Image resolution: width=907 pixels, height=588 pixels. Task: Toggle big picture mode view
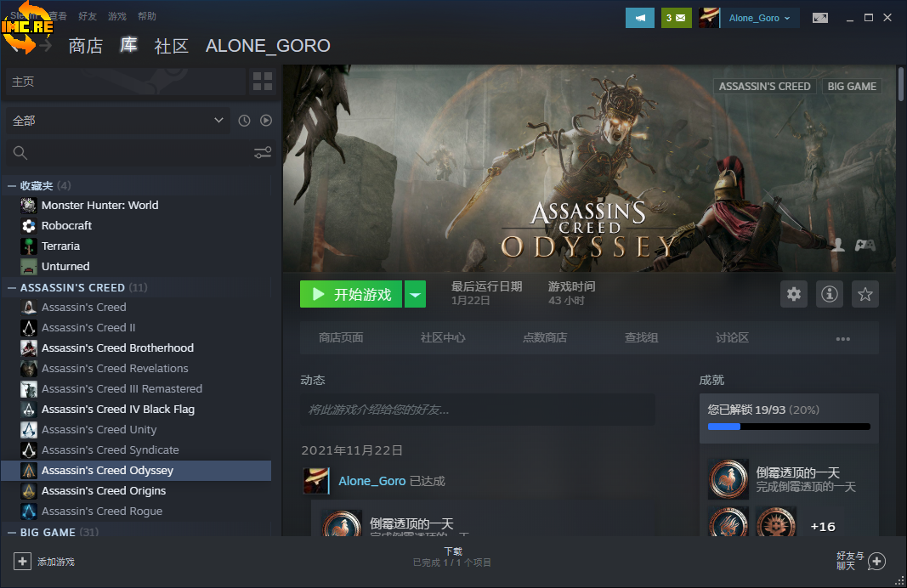point(819,18)
